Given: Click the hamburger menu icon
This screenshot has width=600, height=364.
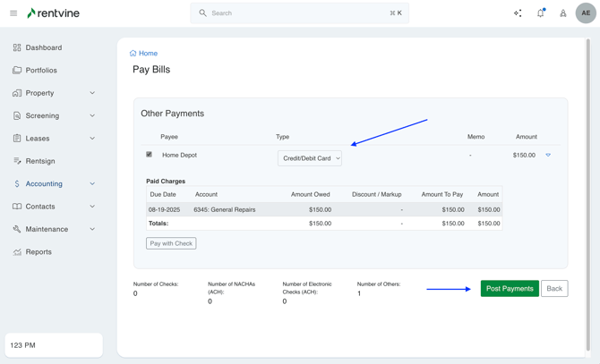Looking at the screenshot, I should pyautogui.click(x=13, y=13).
